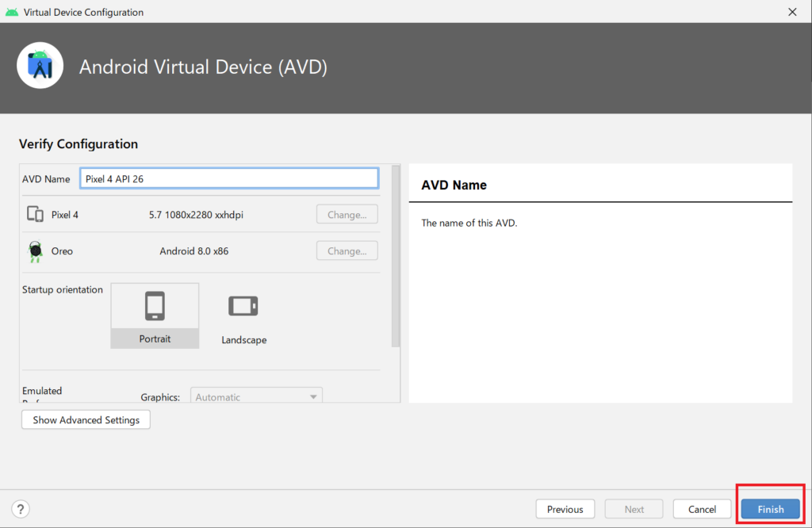The image size is (812, 528).
Task: Click the 'Graphics:' label
Action: [x=160, y=397]
